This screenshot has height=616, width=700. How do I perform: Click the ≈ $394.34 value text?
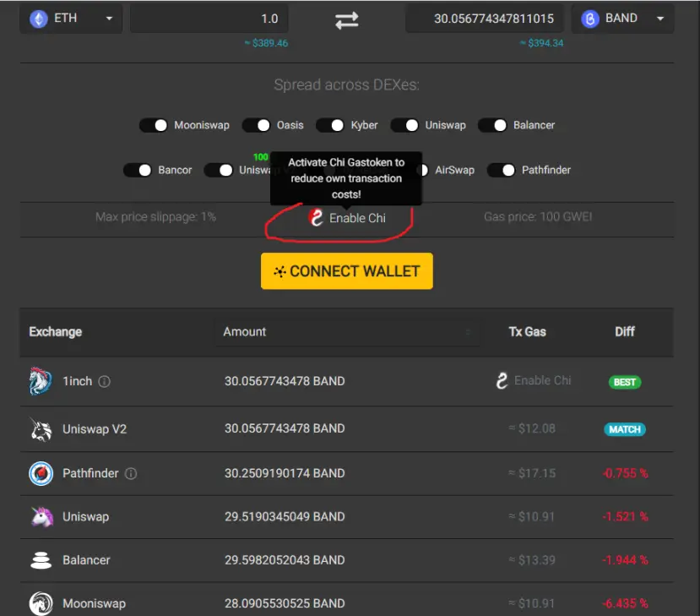[x=541, y=43]
